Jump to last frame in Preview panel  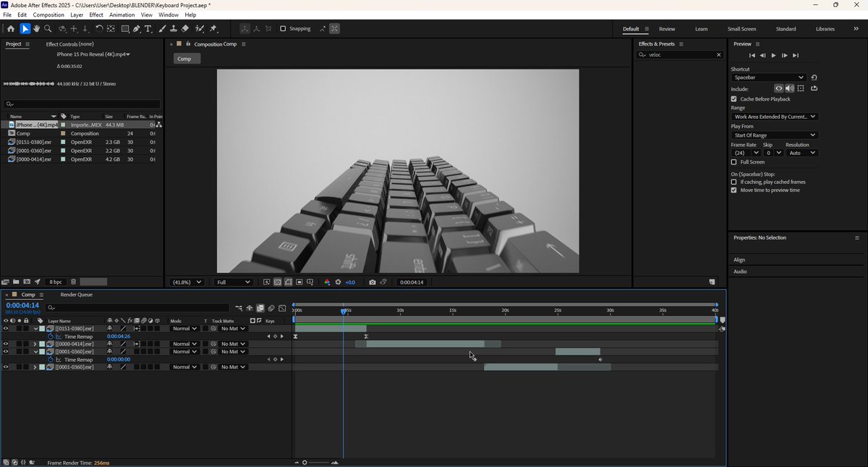coord(796,55)
